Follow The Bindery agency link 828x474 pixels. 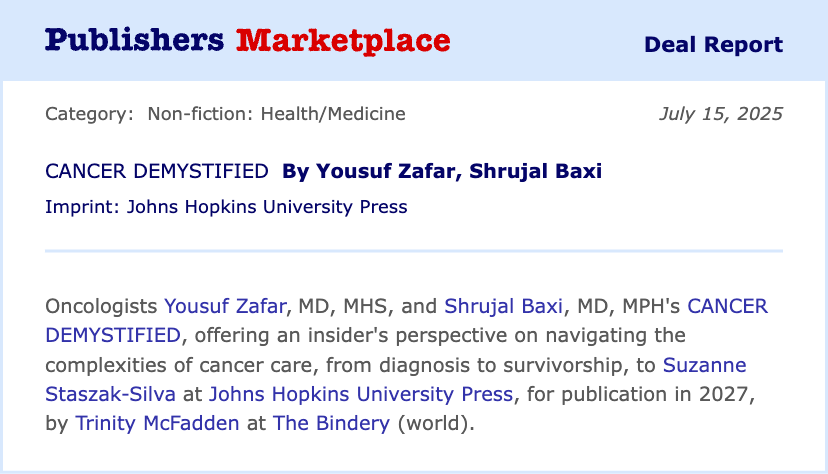(331, 423)
